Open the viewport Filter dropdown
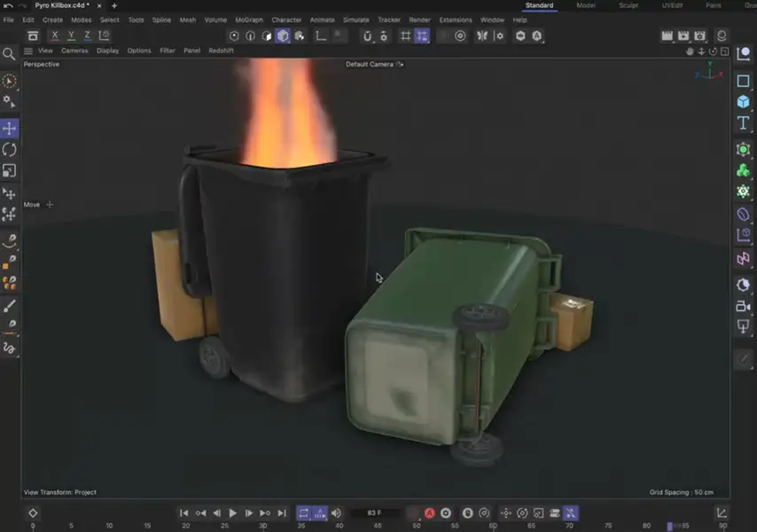Viewport: 757px width, 532px height. [167, 51]
